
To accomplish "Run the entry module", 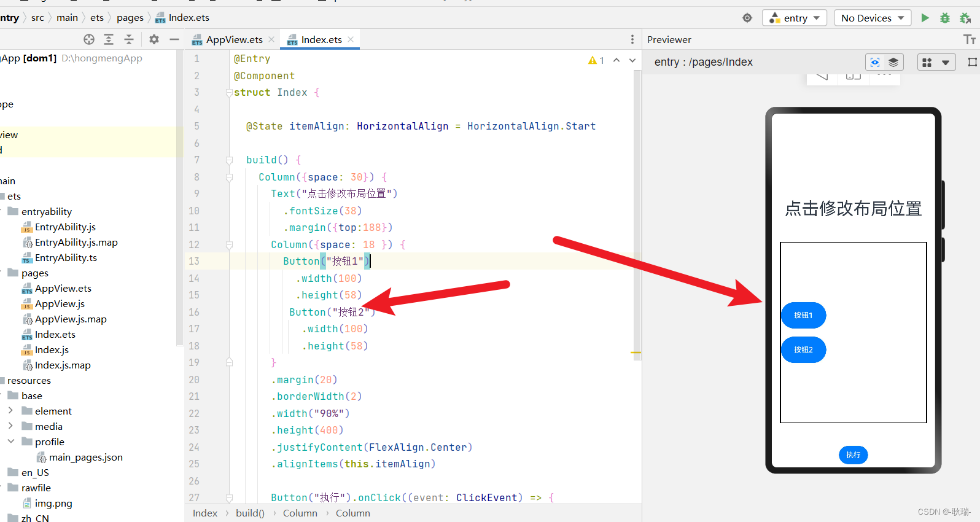I will (925, 18).
